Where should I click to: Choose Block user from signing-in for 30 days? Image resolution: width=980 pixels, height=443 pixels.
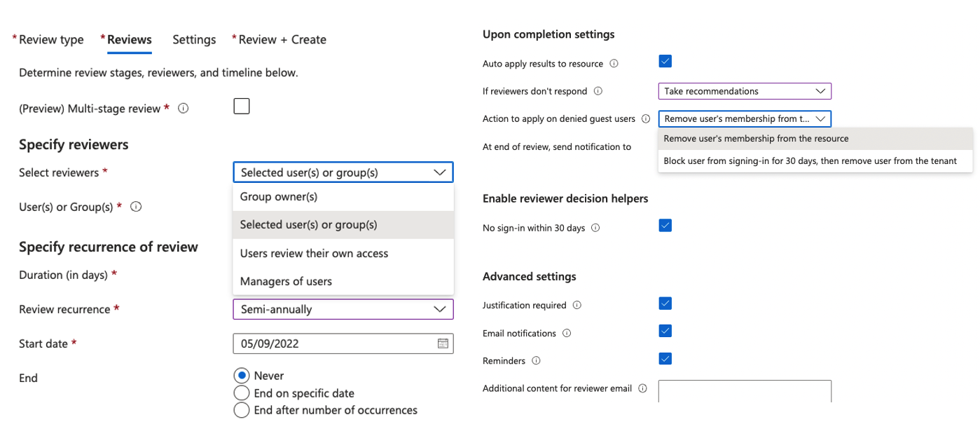pyautogui.click(x=815, y=161)
